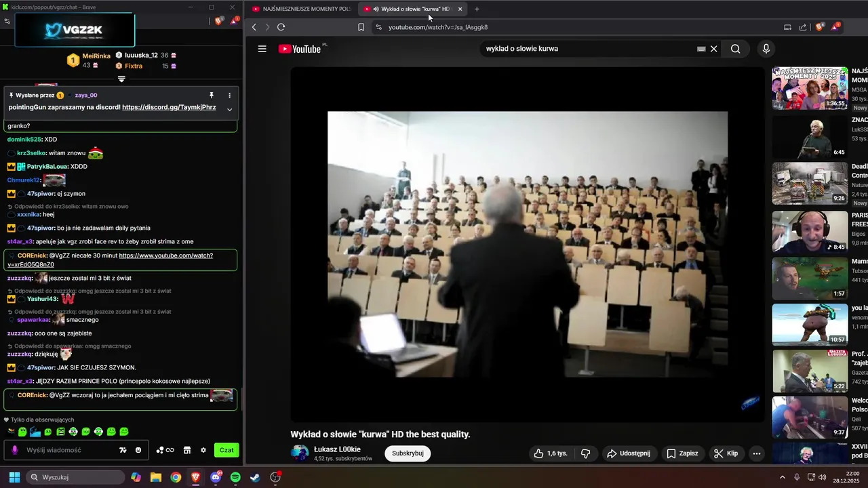
Task: Open Steam from the taskbar
Action: pos(255,477)
